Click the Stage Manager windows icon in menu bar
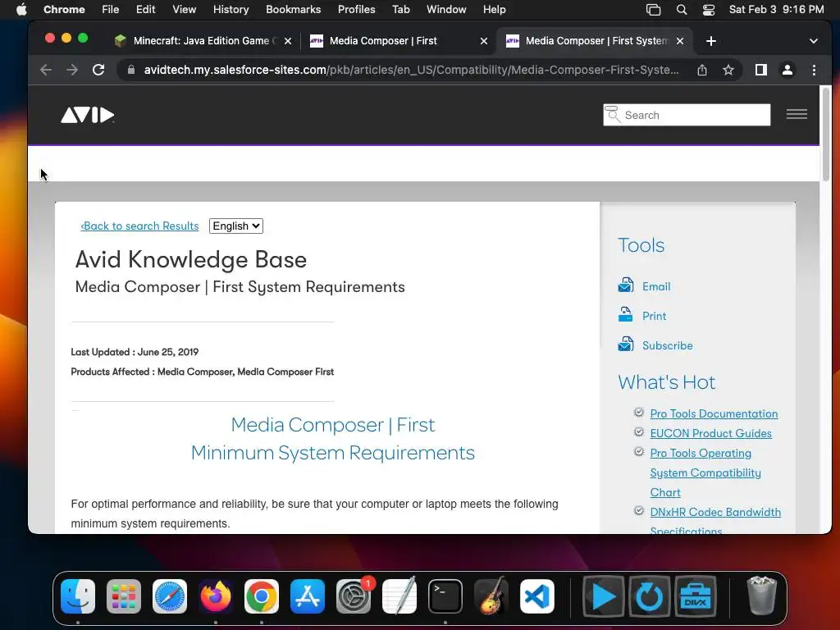Image resolution: width=840 pixels, height=630 pixels. tap(653, 10)
